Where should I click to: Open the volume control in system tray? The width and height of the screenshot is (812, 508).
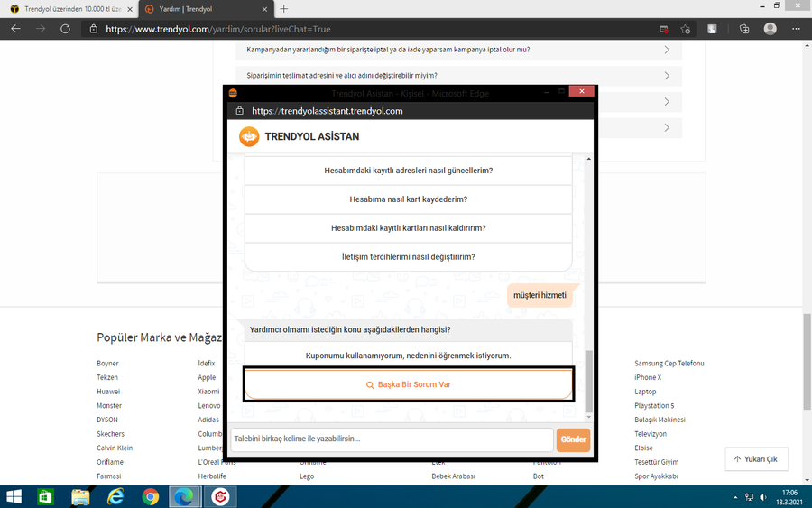tap(763, 497)
